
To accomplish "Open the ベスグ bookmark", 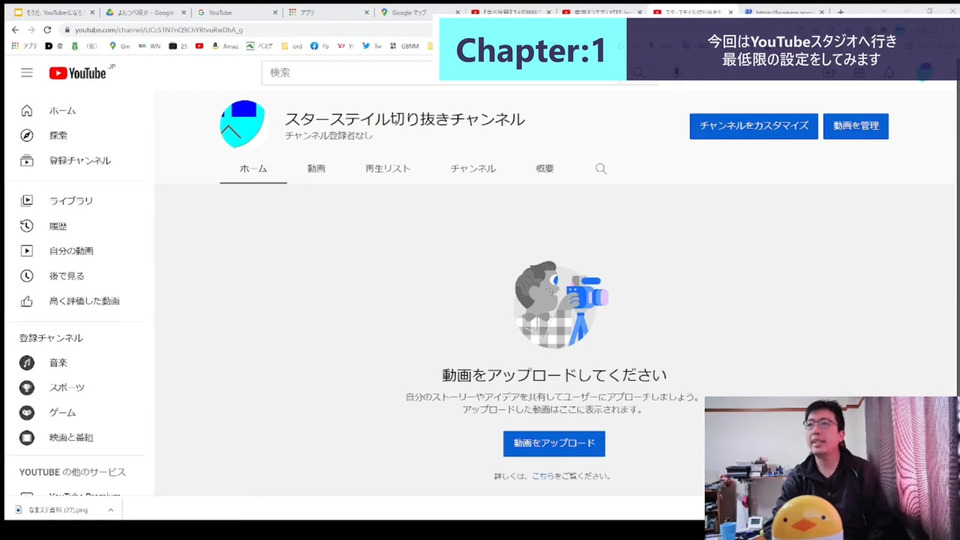I will coord(260,46).
